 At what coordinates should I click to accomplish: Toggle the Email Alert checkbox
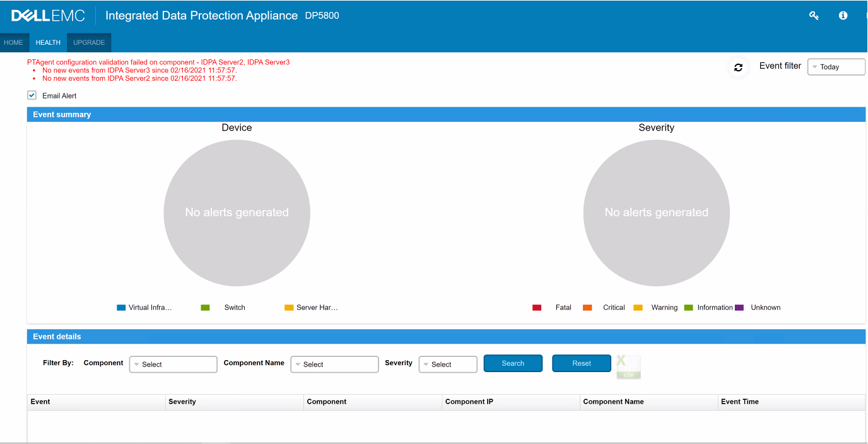[x=32, y=95]
